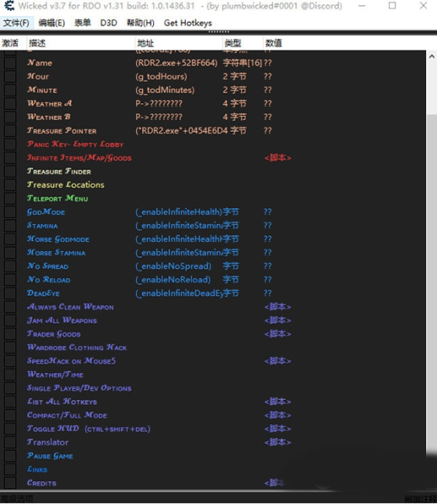Check the Jam All Weapons box
This screenshot has height=504, width=437.
(x=10, y=321)
